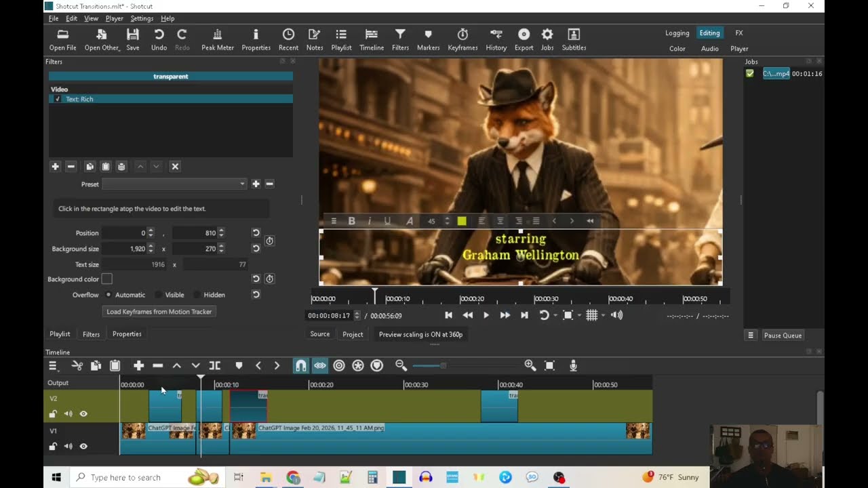
Task: Open the Preset dropdown
Action: [174, 184]
